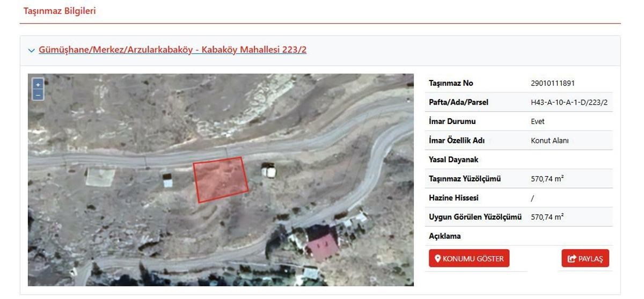Screen dimensions: 644x299
Task: Click the location pin icon on KONUMU GÖSTER
Action: point(437,259)
